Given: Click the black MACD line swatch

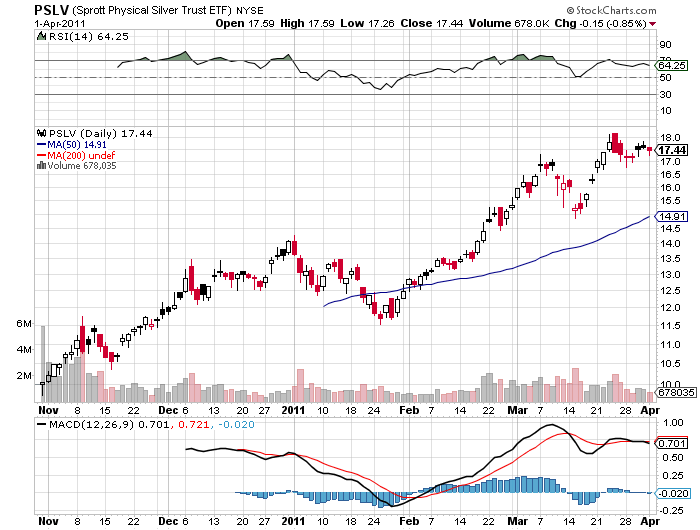Looking at the screenshot, I should 42,425.
